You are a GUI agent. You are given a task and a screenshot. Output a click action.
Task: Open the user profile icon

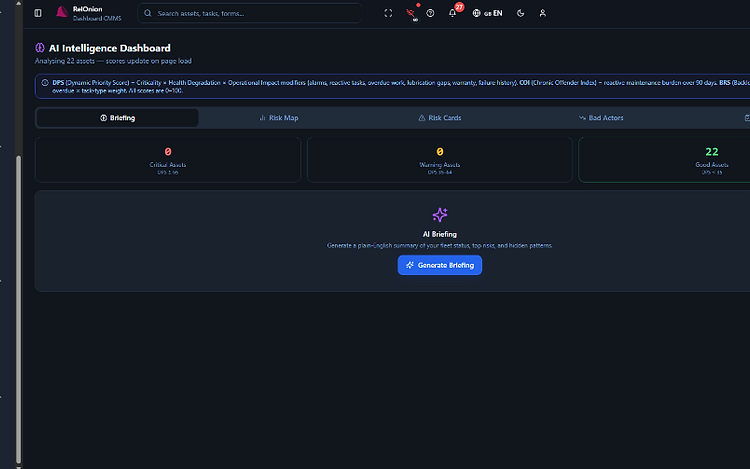[542, 13]
